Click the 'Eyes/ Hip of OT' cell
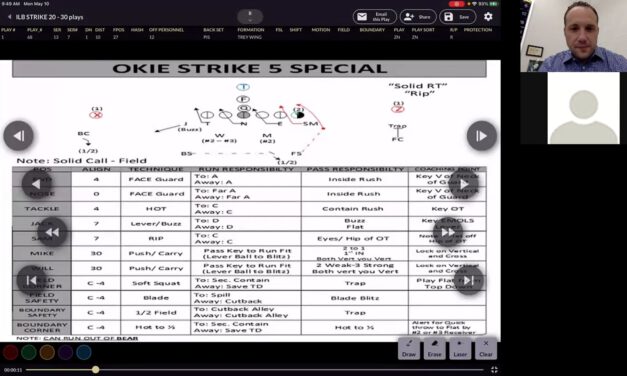Viewport: 627px width, 376px height. [x=355, y=238]
